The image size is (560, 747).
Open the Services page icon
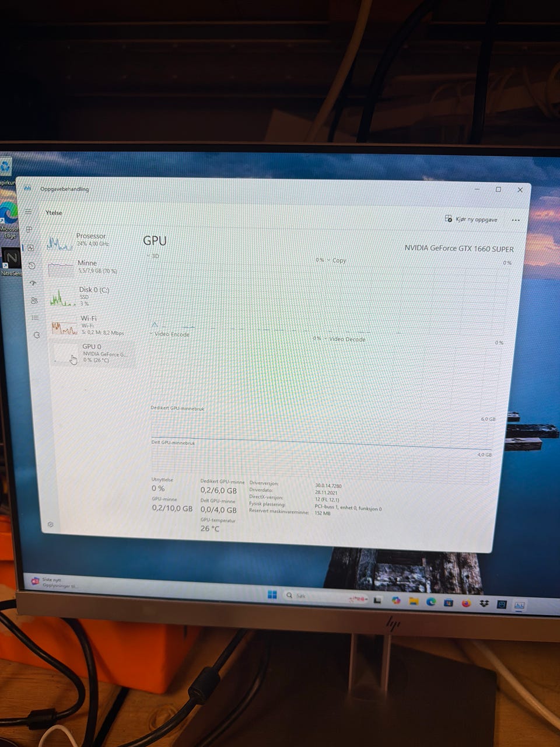[36, 335]
